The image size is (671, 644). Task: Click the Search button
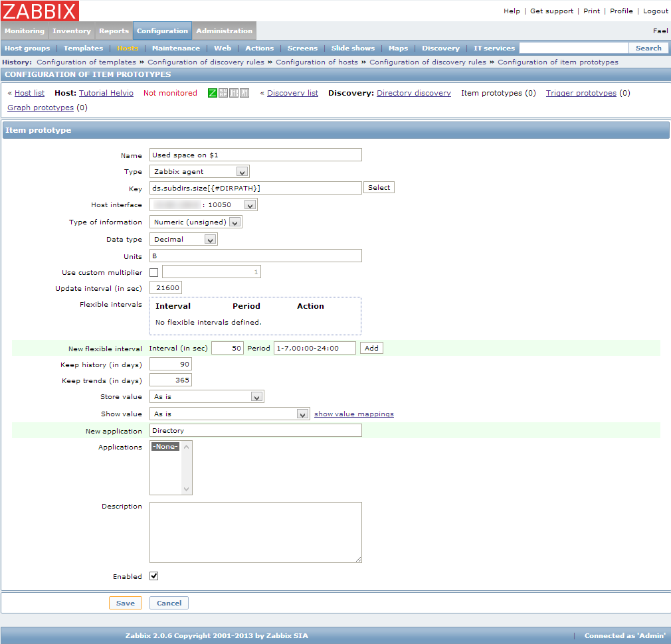pyautogui.click(x=648, y=48)
